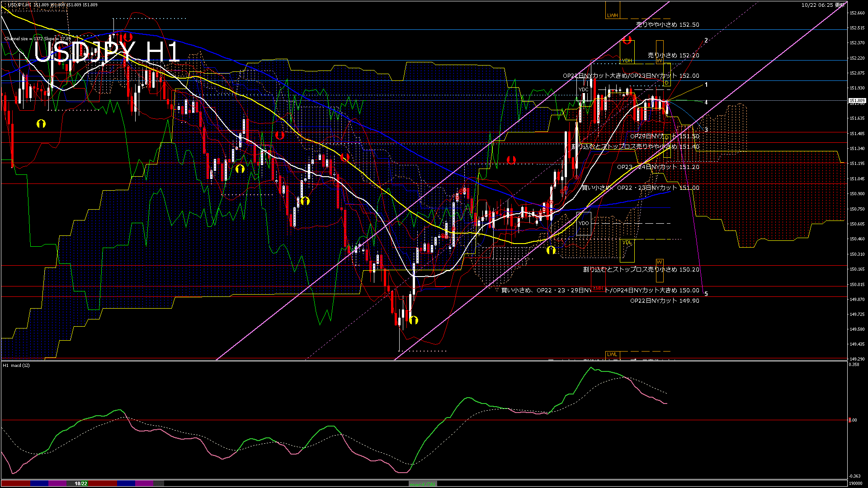This screenshot has height=488, width=868.
Task: Click the projection endpoint labeled 5
Action: point(706,294)
